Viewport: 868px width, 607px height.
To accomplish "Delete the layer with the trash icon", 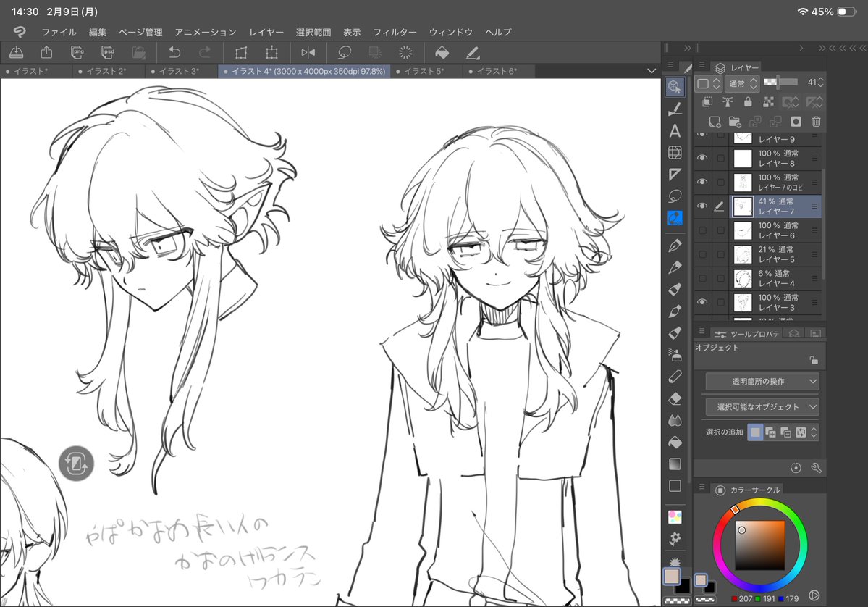I will [x=816, y=122].
